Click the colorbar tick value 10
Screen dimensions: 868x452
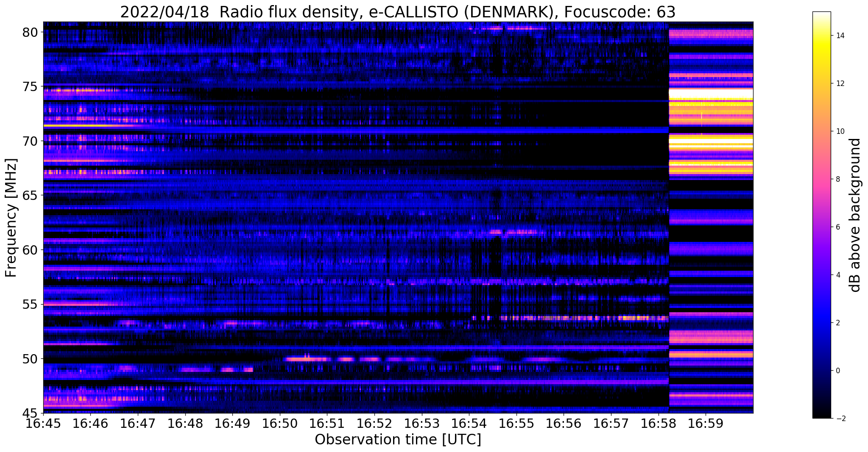(x=840, y=131)
